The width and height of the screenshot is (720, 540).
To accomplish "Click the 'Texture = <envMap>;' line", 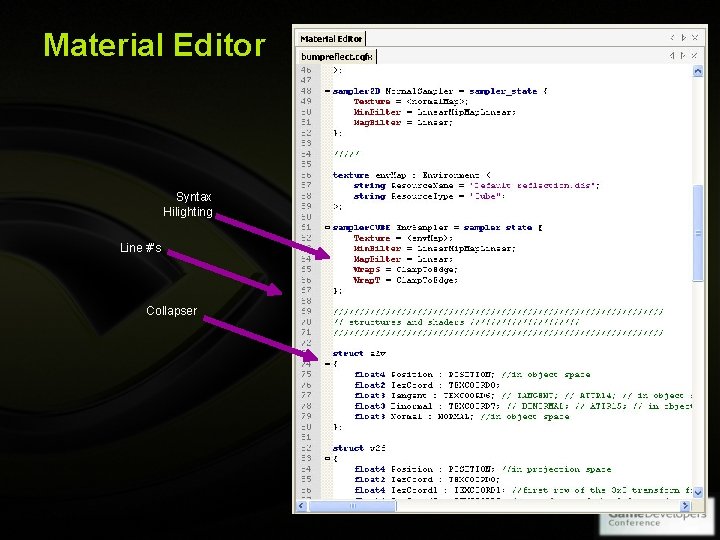I will (403, 238).
